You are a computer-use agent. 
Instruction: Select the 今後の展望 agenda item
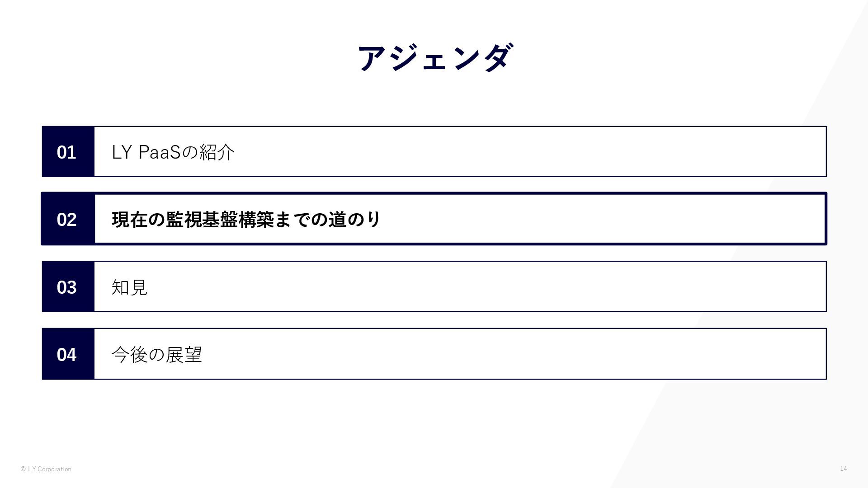click(x=156, y=355)
